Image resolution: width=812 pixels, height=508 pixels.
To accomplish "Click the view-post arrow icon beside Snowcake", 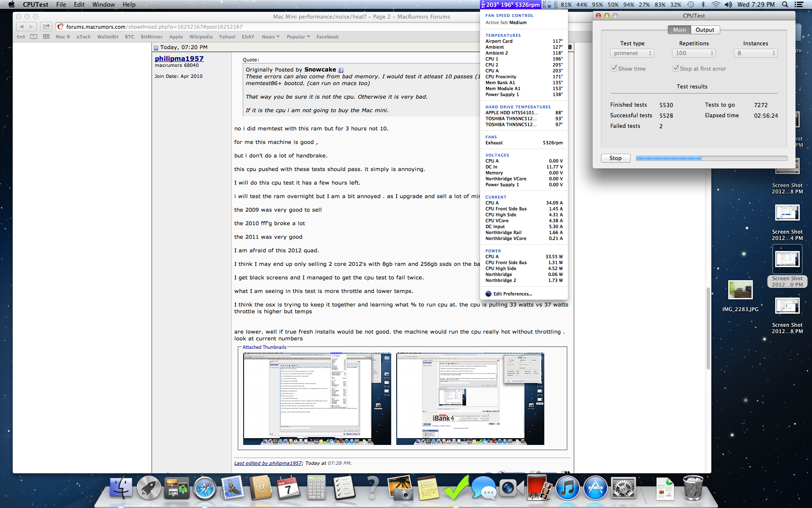I will pyautogui.click(x=341, y=70).
